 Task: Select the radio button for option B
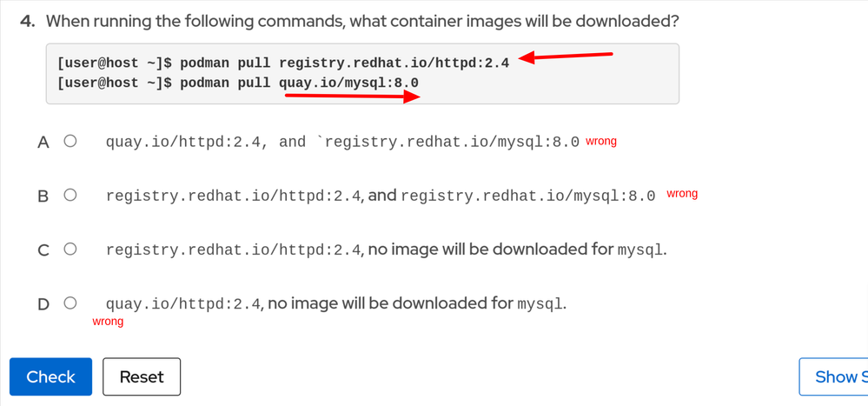pos(70,195)
